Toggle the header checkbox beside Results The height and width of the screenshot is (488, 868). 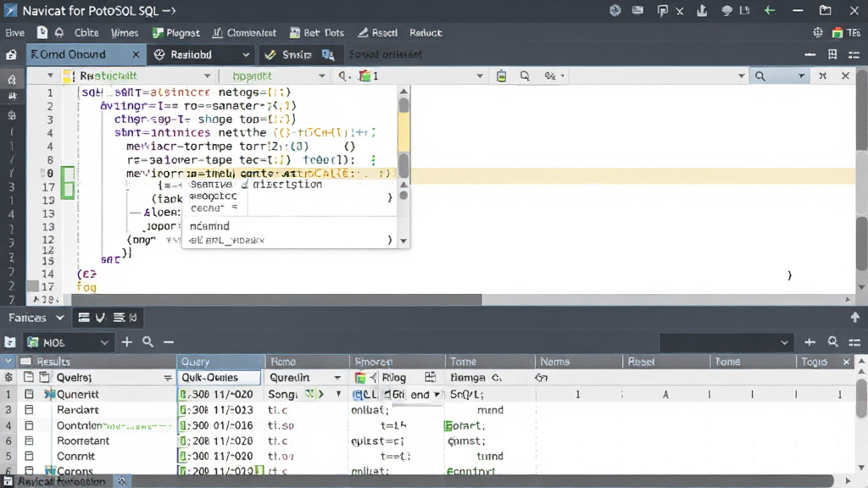pos(25,361)
